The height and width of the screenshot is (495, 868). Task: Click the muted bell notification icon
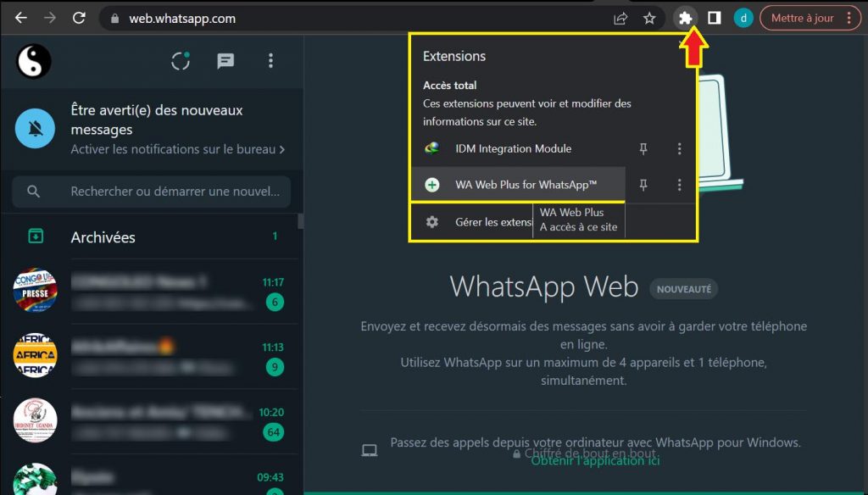(35, 129)
